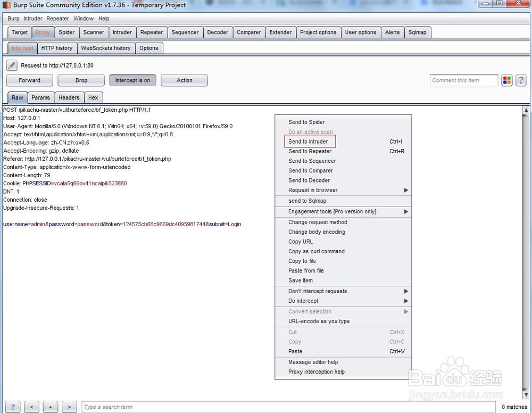Go to next search match arrow
Screen dimensions: 532x413
pos(69,407)
